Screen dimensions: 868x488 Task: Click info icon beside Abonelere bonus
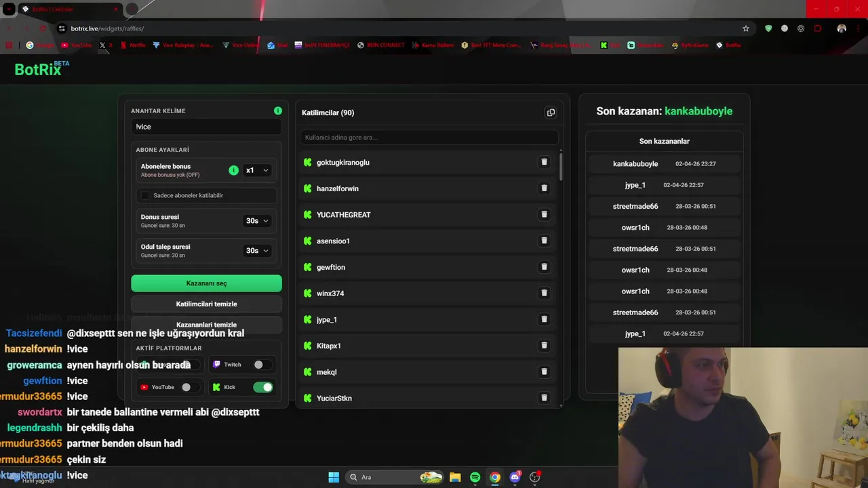(x=234, y=170)
